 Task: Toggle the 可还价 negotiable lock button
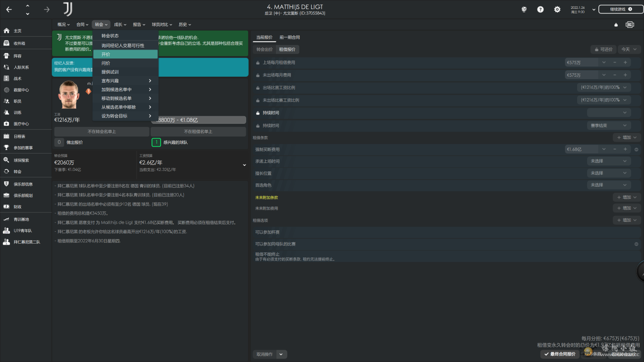point(603,50)
